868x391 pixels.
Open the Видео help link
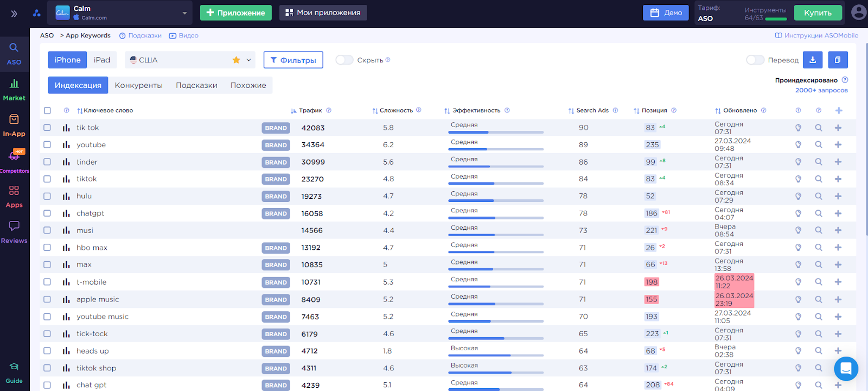point(184,35)
